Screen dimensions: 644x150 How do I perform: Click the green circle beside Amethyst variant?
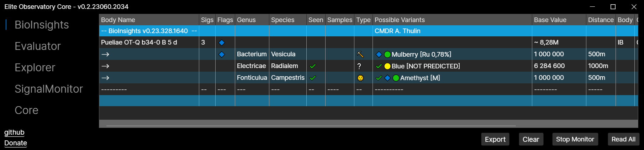pos(396,78)
